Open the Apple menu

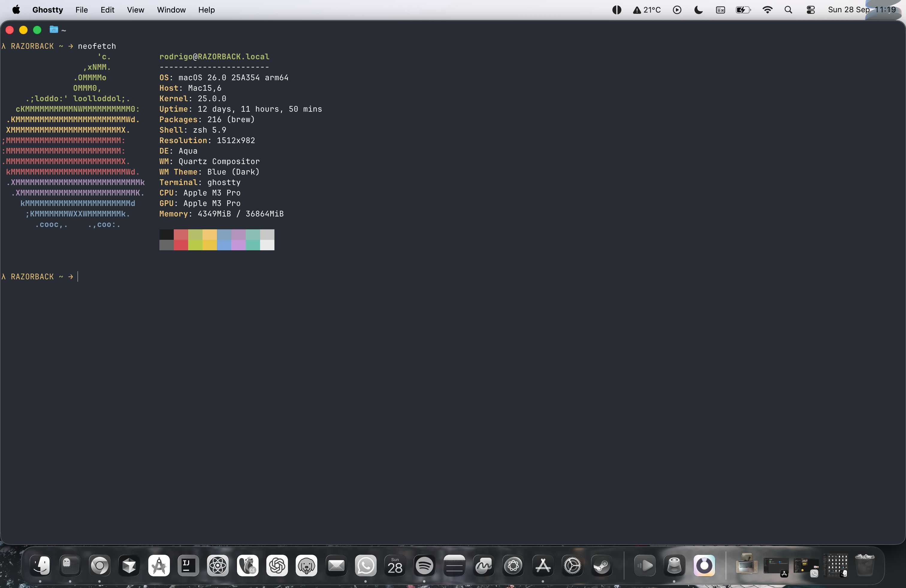click(x=16, y=10)
